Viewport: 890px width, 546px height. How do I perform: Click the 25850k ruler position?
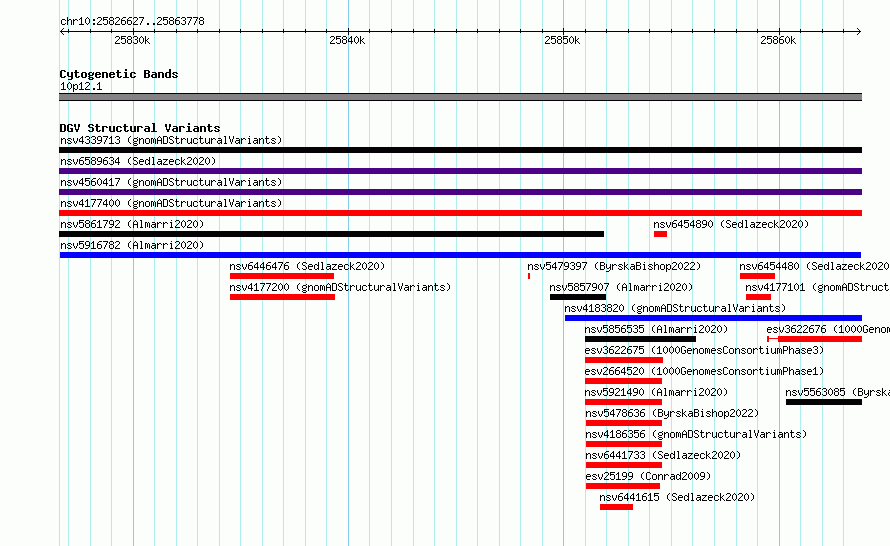(x=562, y=40)
